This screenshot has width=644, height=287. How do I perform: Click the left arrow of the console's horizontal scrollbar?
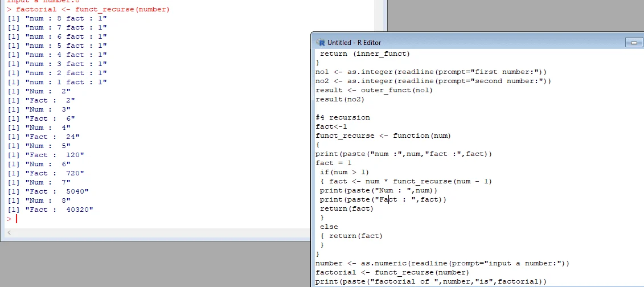[x=9, y=233]
